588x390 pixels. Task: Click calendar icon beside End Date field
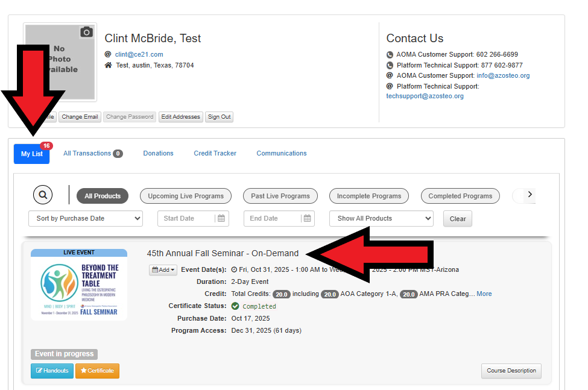pos(308,218)
